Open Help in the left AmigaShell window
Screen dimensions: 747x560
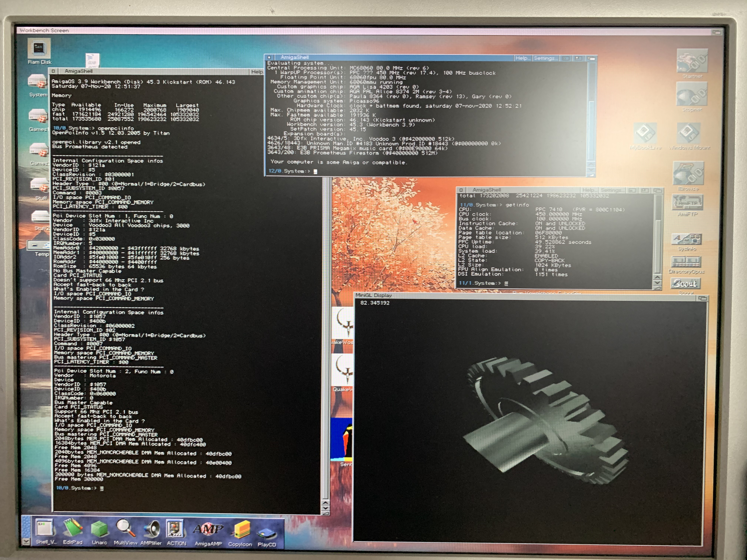[257, 71]
